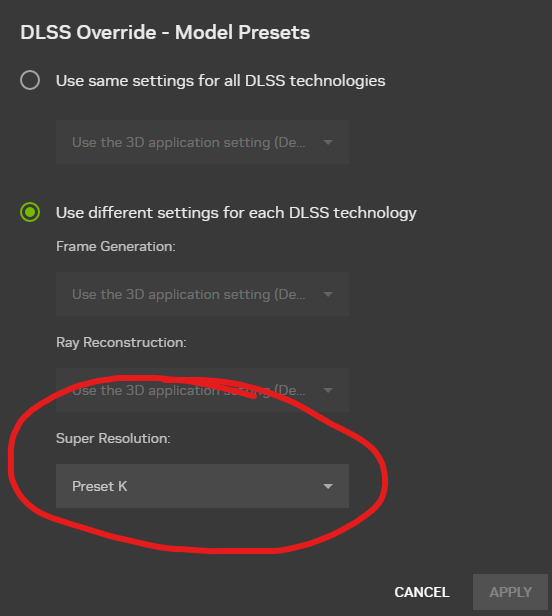Select 'Use same settings for all DLSS technologies' radio button
This screenshot has width=552, height=616.
click(x=30, y=81)
